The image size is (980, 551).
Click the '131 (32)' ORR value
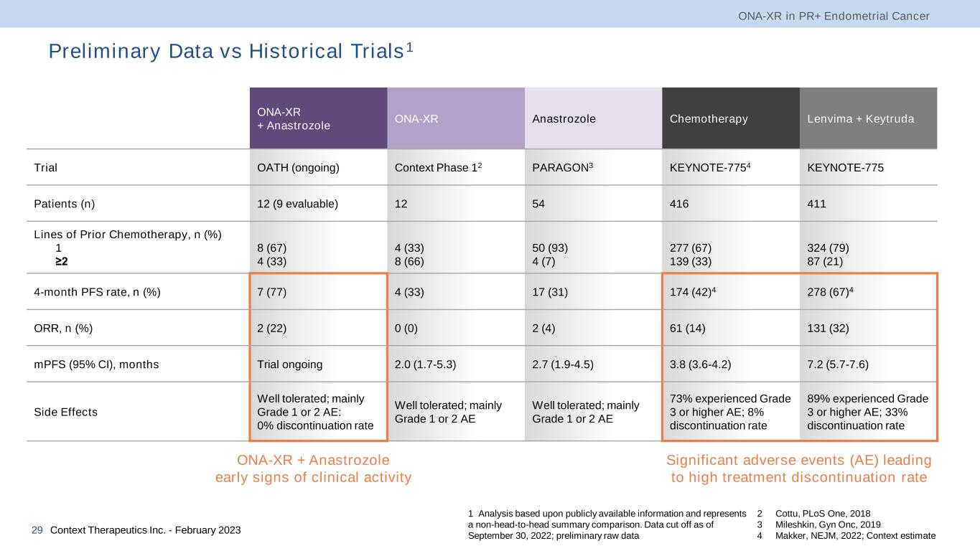(829, 328)
